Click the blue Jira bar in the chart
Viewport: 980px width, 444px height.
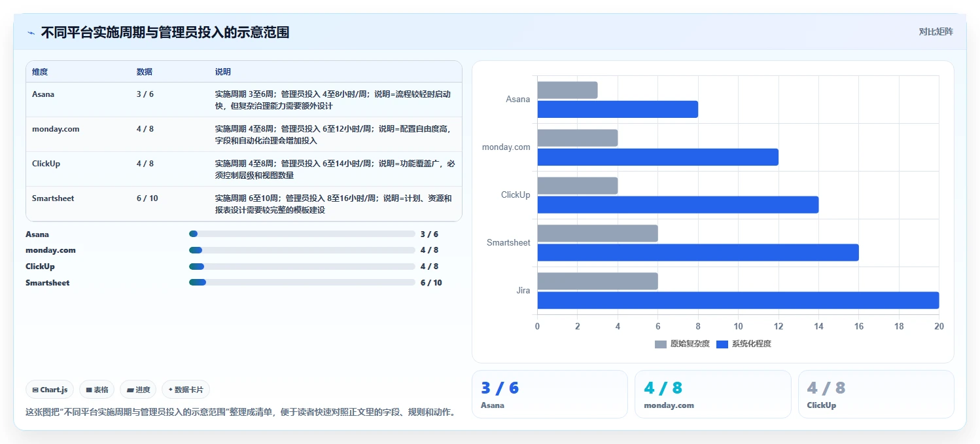738,301
